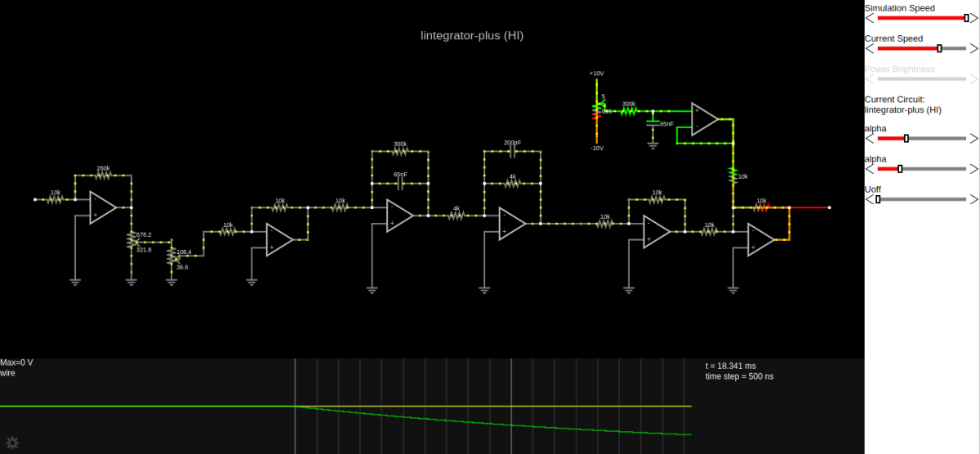This screenshot has width=980, height=454.
Task: Click the t = 18.341 ms scope readout
Action: (x=732, y=367)
